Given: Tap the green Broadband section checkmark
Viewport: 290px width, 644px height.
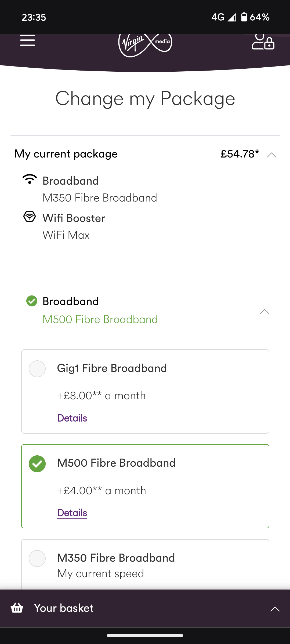Looking at the screenshot, I should [x=32, y=301].
